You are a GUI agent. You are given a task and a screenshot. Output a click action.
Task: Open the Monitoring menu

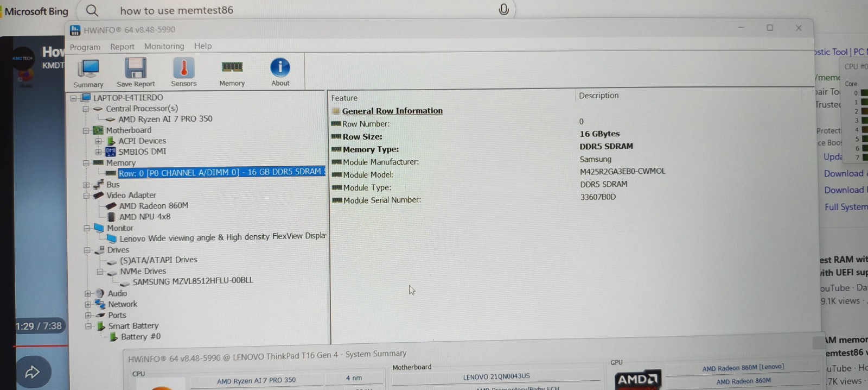(164, 46)
